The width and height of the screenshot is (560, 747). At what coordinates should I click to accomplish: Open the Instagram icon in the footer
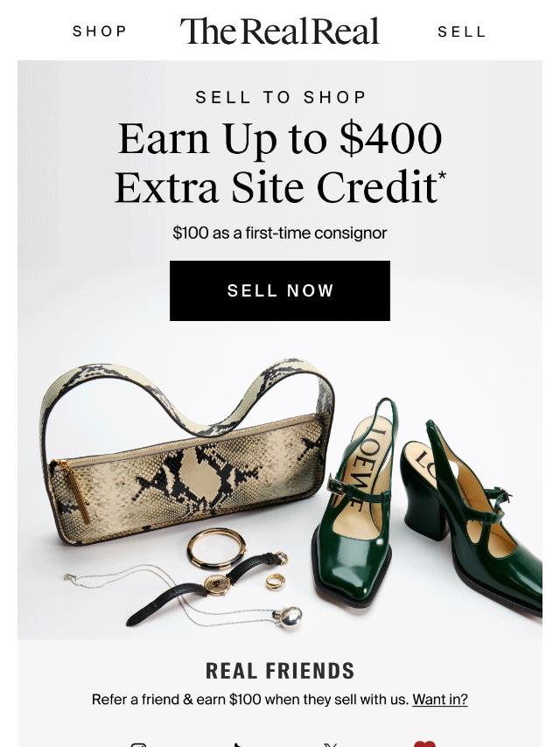138,744
